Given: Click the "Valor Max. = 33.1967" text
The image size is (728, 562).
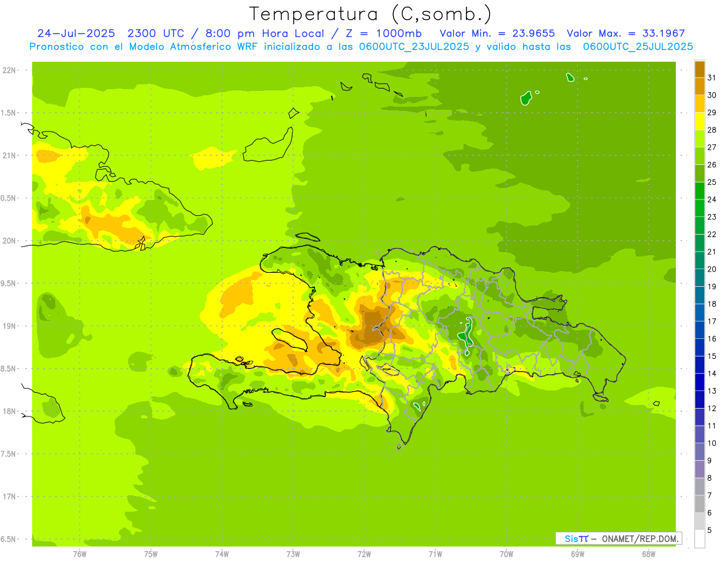Looking at the screenshot, I should point(625,33).
